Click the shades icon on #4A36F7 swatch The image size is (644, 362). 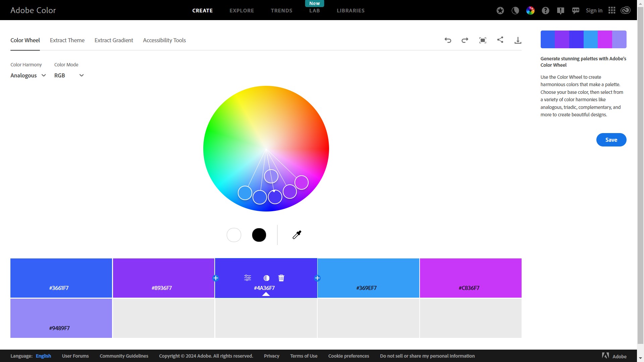(266, 278)
